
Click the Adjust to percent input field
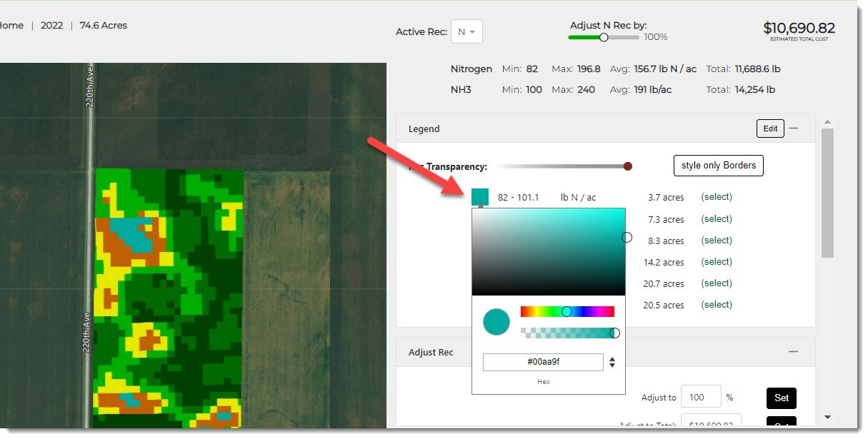tap(700, 398)
